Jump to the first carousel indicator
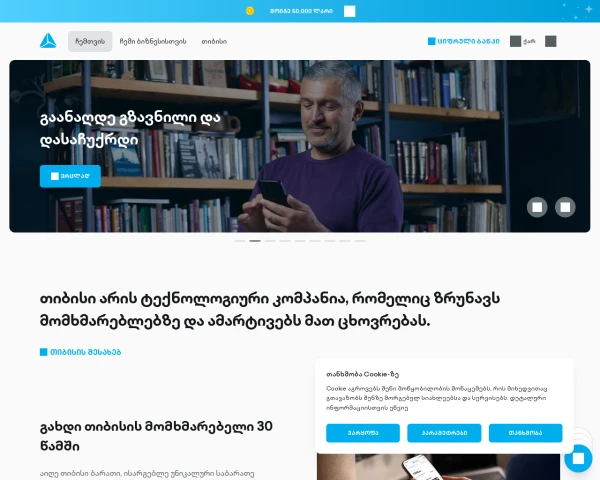Screen dimensions: 600x480 240,241
